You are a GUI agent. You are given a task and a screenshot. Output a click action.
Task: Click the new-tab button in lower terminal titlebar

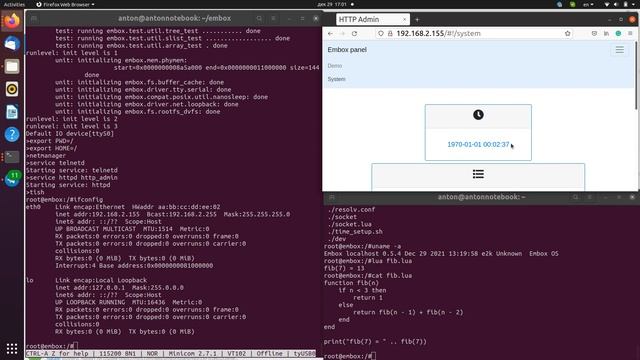tap(332, 197)
